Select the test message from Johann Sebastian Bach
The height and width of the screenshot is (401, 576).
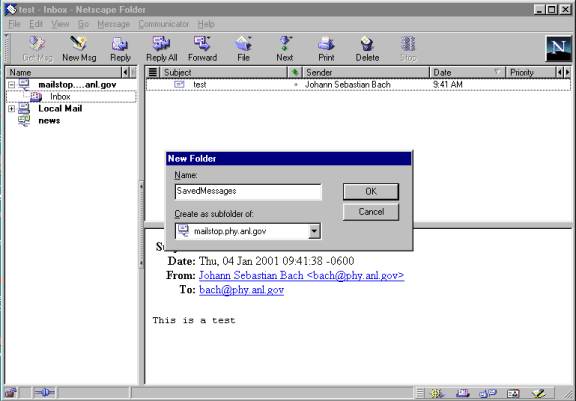pyautogui.click(x=358, y=85)
